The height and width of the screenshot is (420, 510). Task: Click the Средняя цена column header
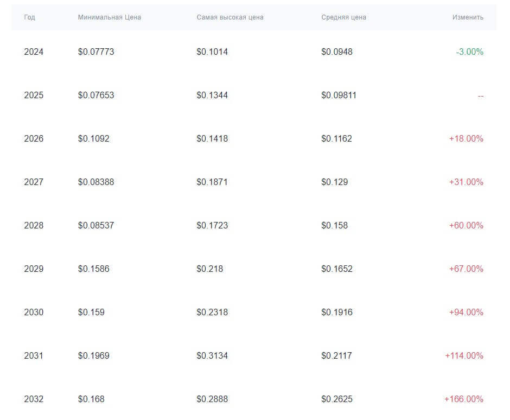[343, 17]
